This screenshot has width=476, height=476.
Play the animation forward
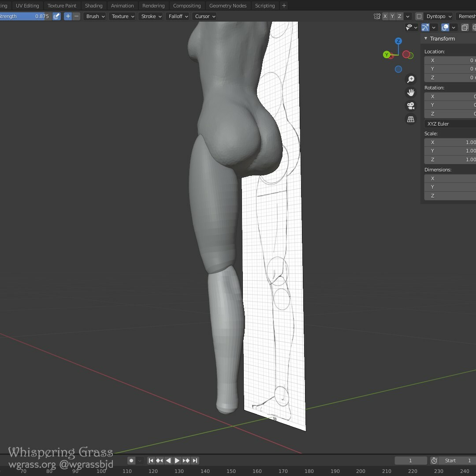coord(177,461)
